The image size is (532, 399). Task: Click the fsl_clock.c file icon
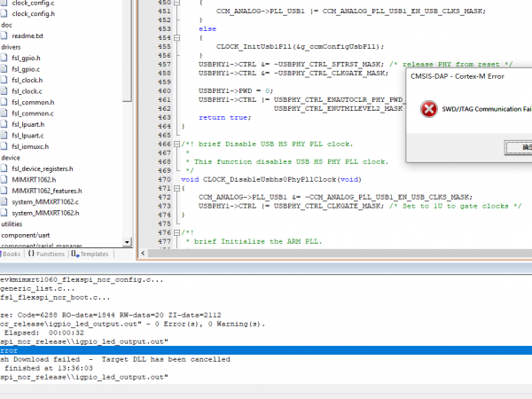(x=5, y=90)
